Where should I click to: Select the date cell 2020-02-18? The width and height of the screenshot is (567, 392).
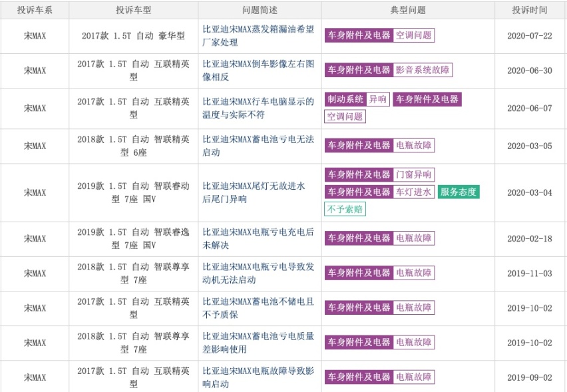coord(529,238)
